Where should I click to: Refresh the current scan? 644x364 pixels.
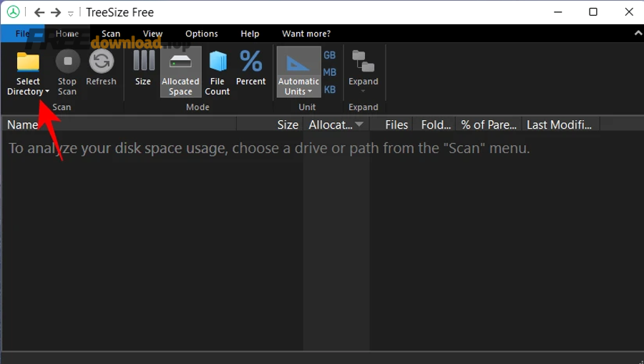[x=102, y=68]
